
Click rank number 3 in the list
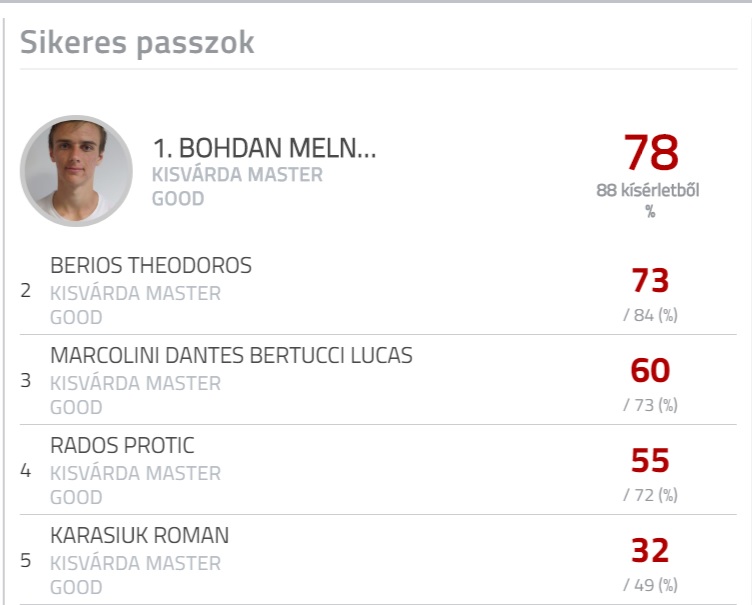pyautogui.click(x=26, y=380)
